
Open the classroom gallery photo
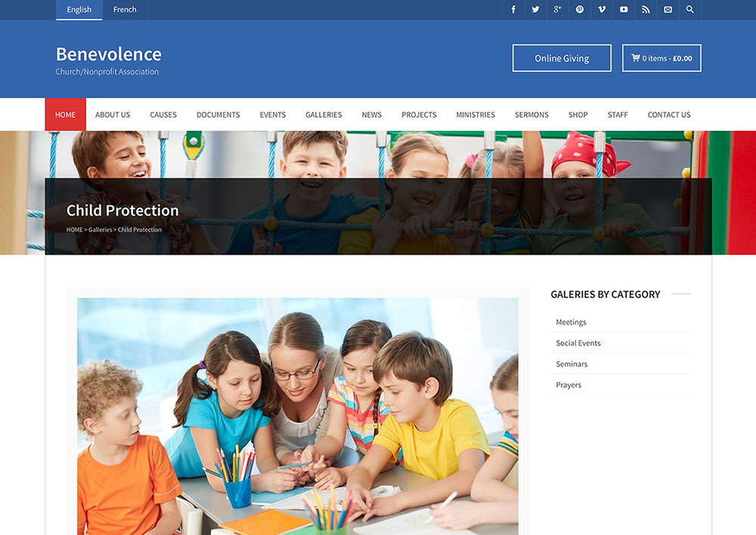coord(297,416)
